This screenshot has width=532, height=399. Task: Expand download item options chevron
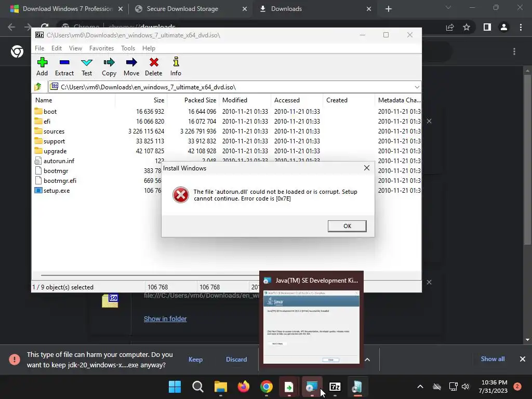coord(367,360)
